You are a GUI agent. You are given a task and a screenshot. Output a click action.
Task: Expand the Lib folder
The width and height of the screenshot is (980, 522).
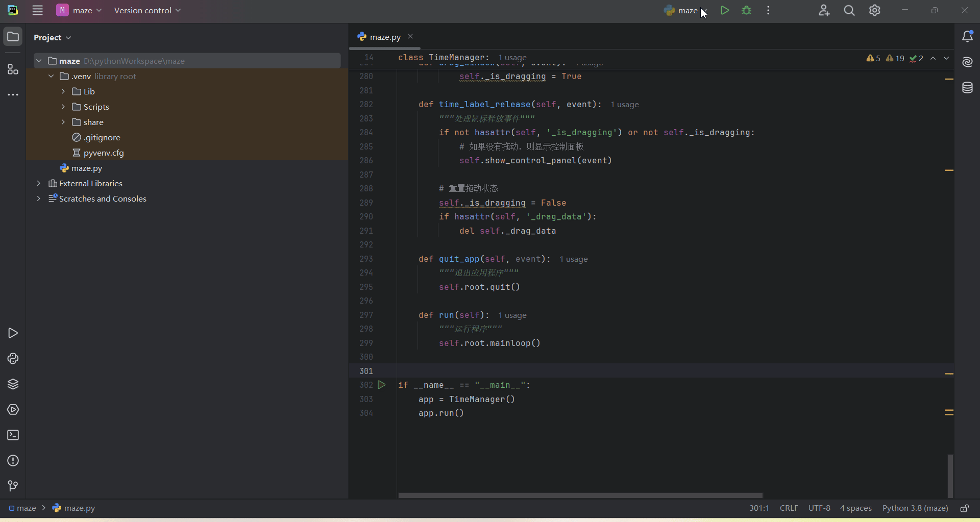pos(63,91)
